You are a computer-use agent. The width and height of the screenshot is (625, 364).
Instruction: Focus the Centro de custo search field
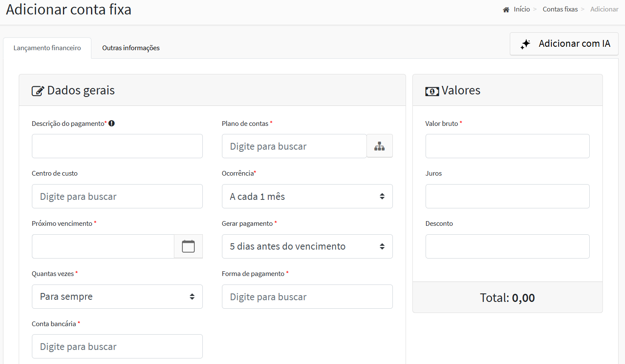[117, 196]
